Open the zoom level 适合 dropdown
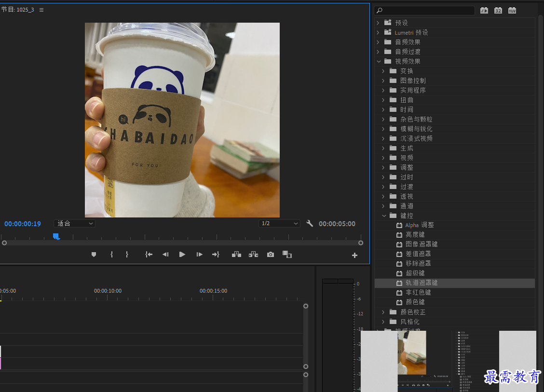544x392 pixels. 75,223
